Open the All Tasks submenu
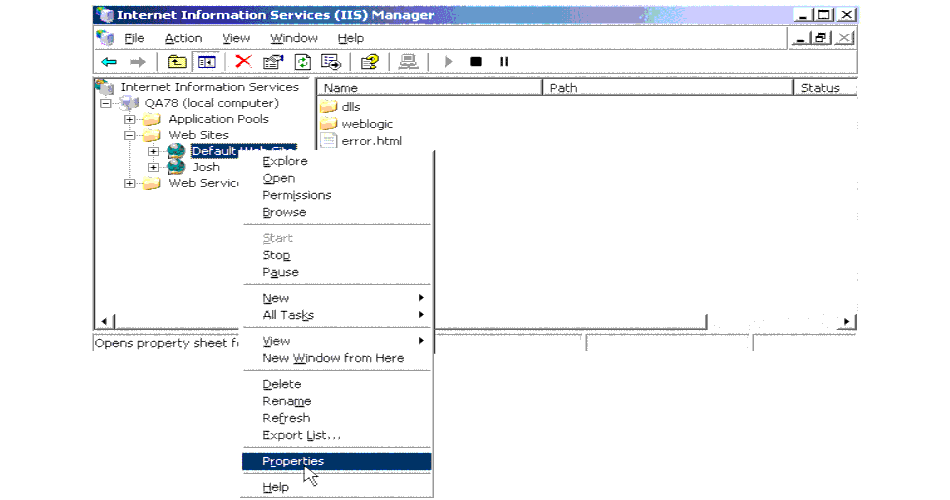Viewport: 950px width, 500px height. point(337,315)
